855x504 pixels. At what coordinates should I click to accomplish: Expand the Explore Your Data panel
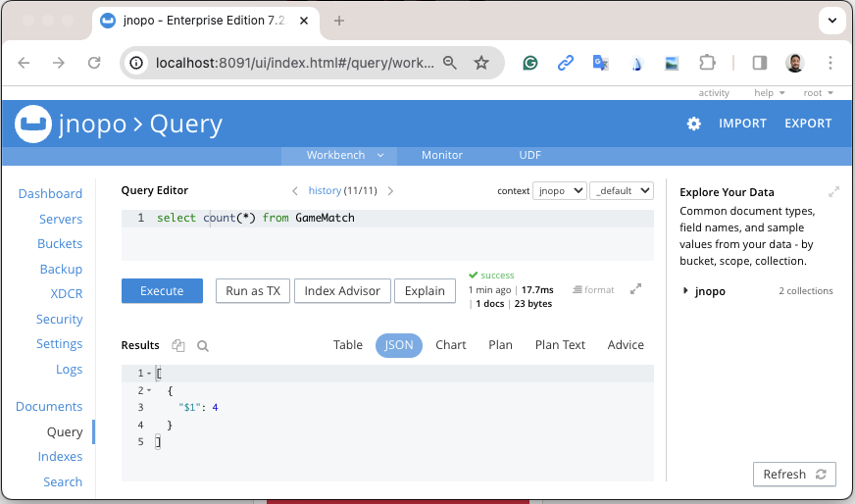[x=833, y=192]
